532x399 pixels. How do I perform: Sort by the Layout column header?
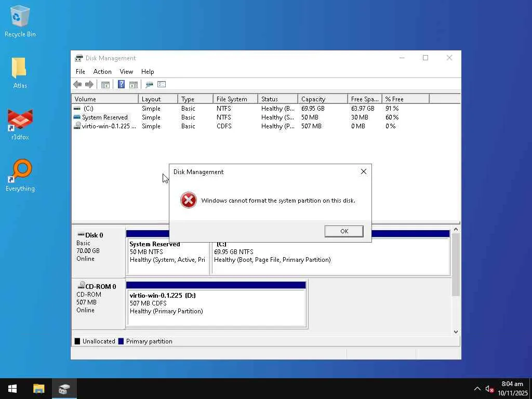click(158, 99)
